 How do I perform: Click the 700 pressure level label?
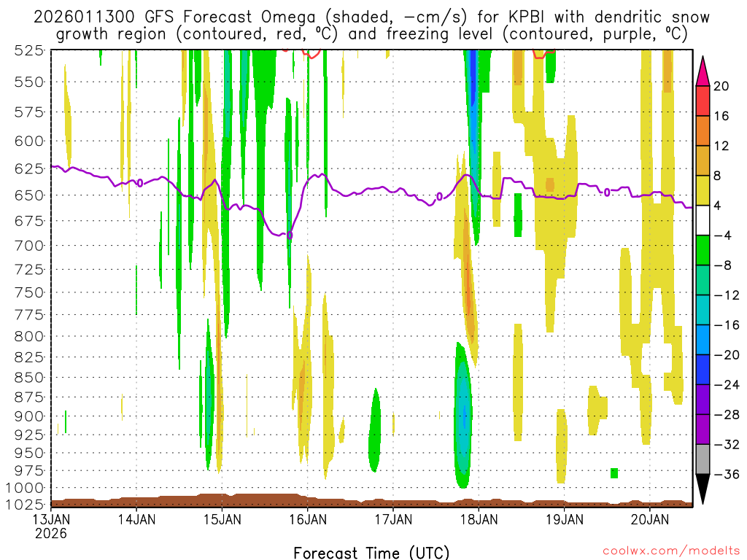coord(29,246)
